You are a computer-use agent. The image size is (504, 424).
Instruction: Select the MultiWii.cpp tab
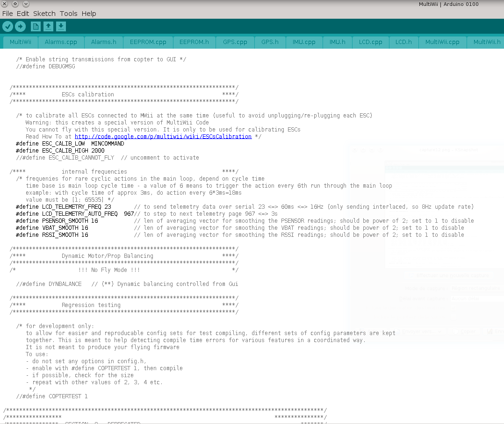coord(442,42)
